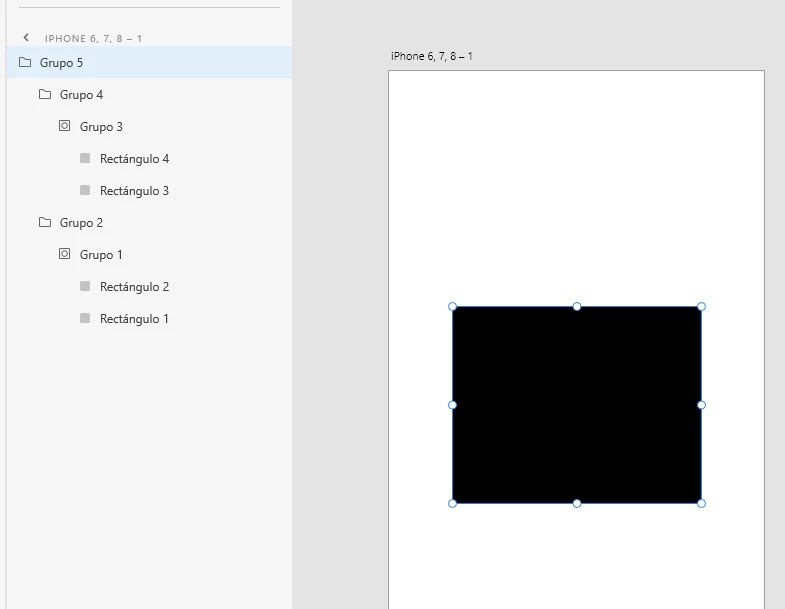Click the bottom-right resize handle of the rectangle
The image size is (785, 609).
(x=701, y=503)
